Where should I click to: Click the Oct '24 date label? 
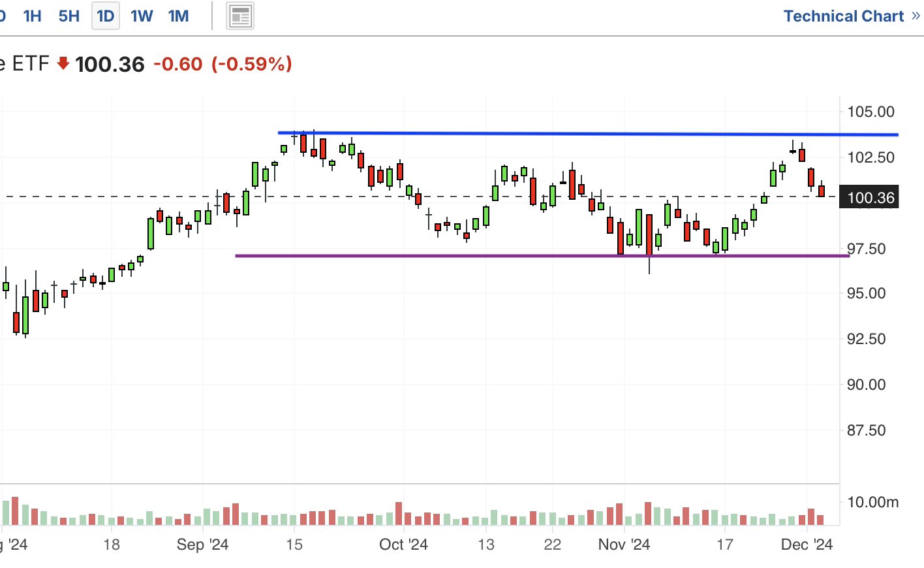pyautogui.click(x=403, y=544)
